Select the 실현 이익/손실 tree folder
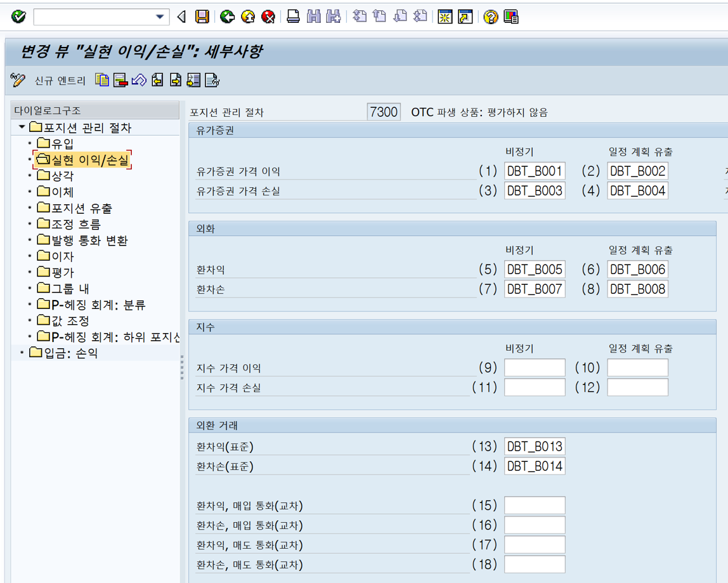Image resolution: width=728 pixels, height=583 pixels. click(82, 160)
